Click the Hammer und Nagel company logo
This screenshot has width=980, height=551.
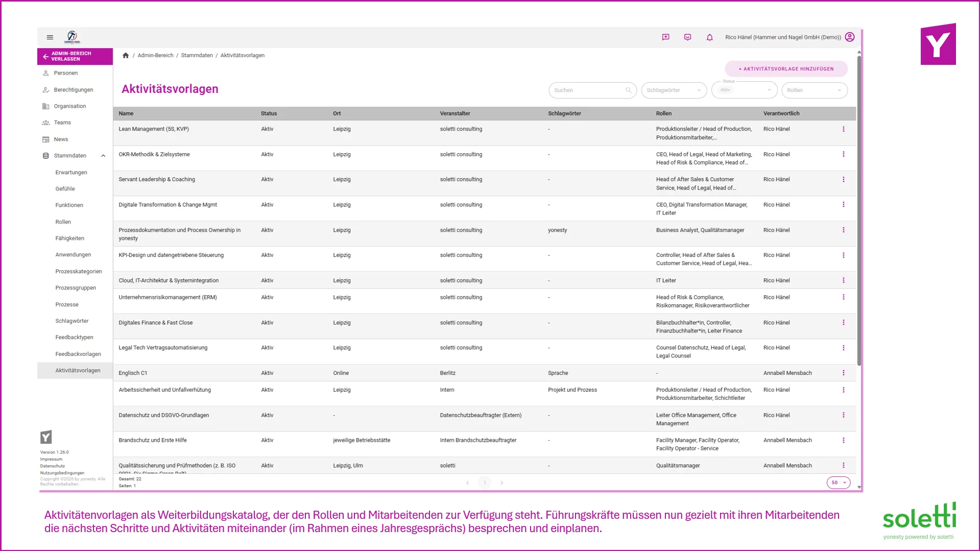click(x=72, y=37)
